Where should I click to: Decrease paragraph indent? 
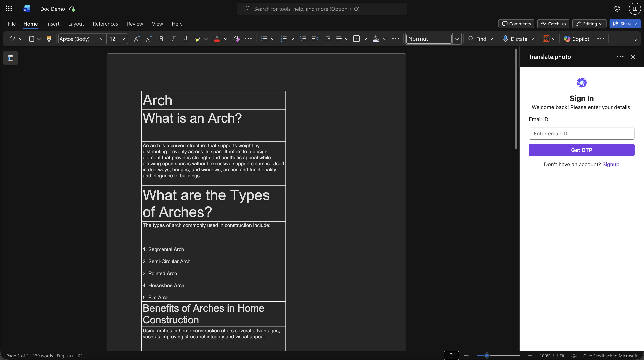coord(315,39)
